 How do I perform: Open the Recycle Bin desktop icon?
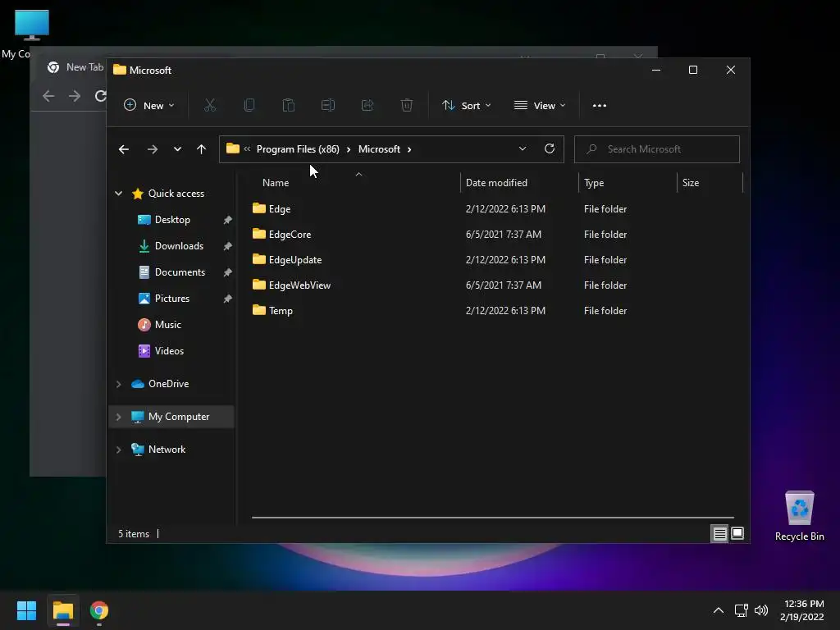[799, 516]
